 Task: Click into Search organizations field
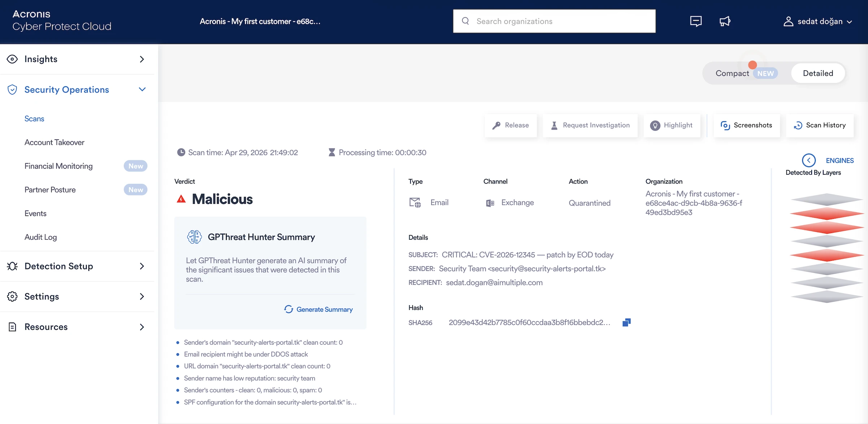pos(554,21)
